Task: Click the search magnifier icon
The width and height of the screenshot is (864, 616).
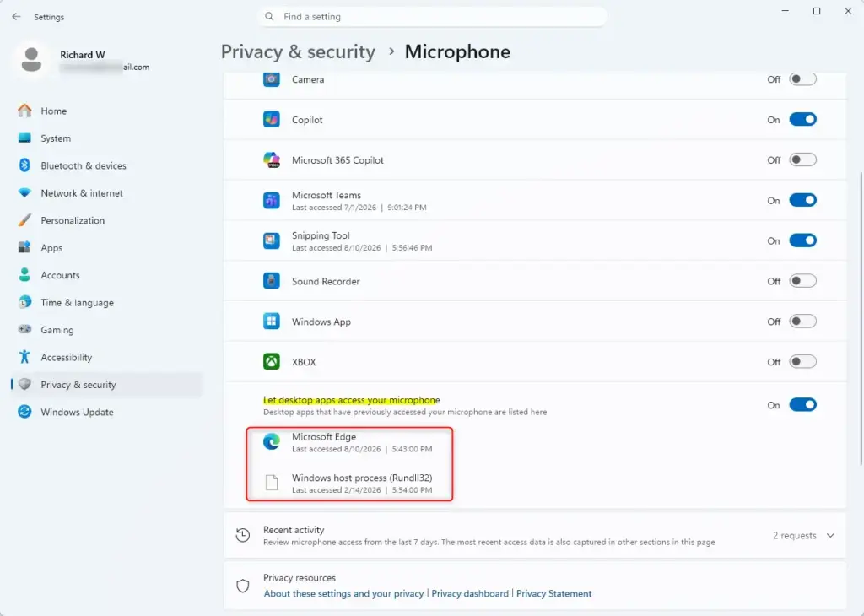Action: pos(269,17)
